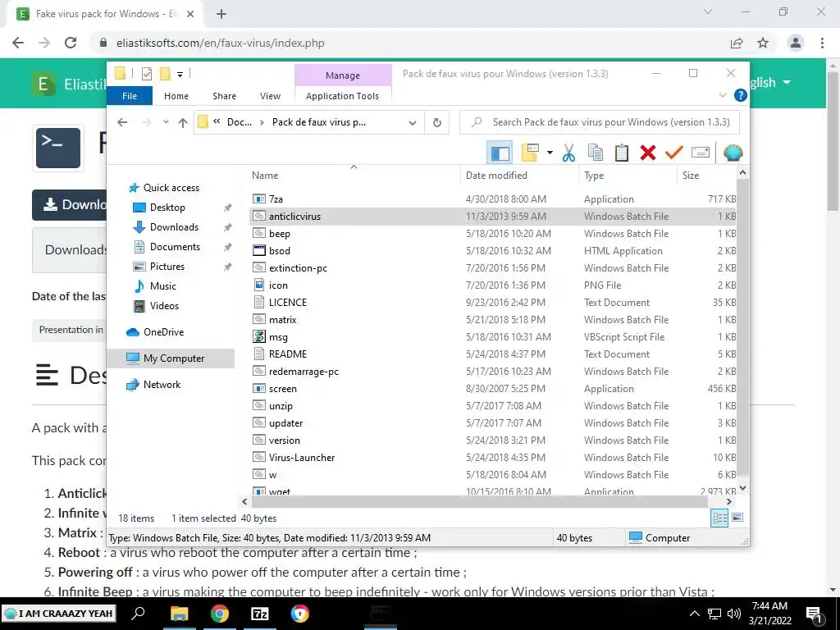Select Videos in navigation pane
Image resolution: width=840 pixels, height=630 pixels.
[164, 306]
